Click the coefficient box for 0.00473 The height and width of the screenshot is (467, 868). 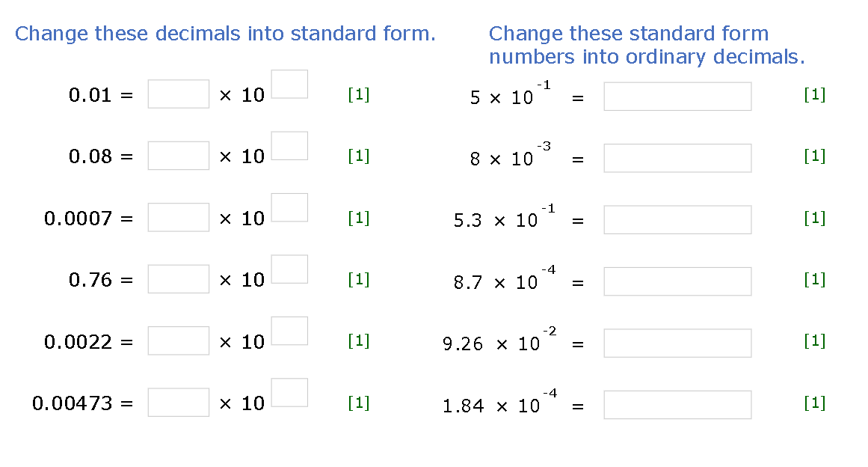[x=178, y=402]
